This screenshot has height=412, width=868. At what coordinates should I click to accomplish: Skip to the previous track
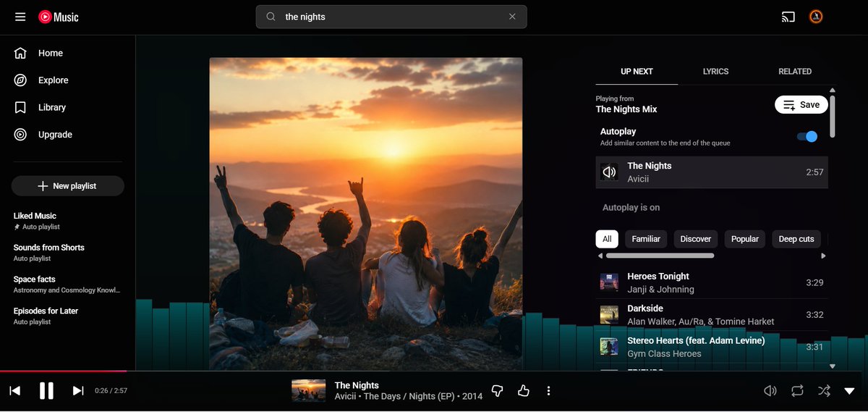pyautogui.click(x=15, y=391)
